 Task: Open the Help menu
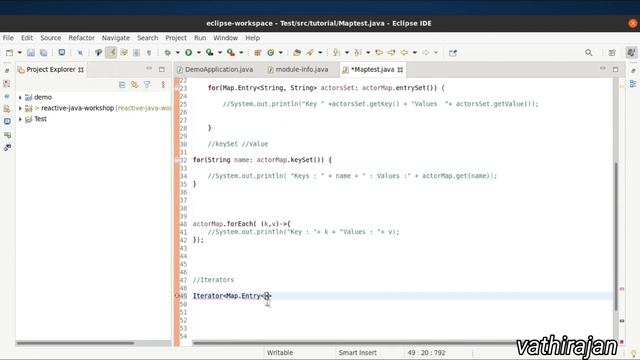(252, 38)
